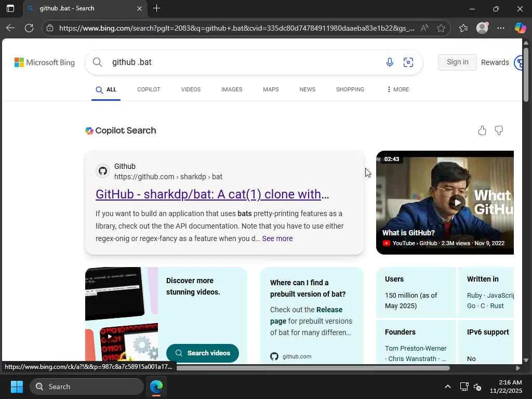
Task: Open the Windows Start menu
Action: point(17,387)
